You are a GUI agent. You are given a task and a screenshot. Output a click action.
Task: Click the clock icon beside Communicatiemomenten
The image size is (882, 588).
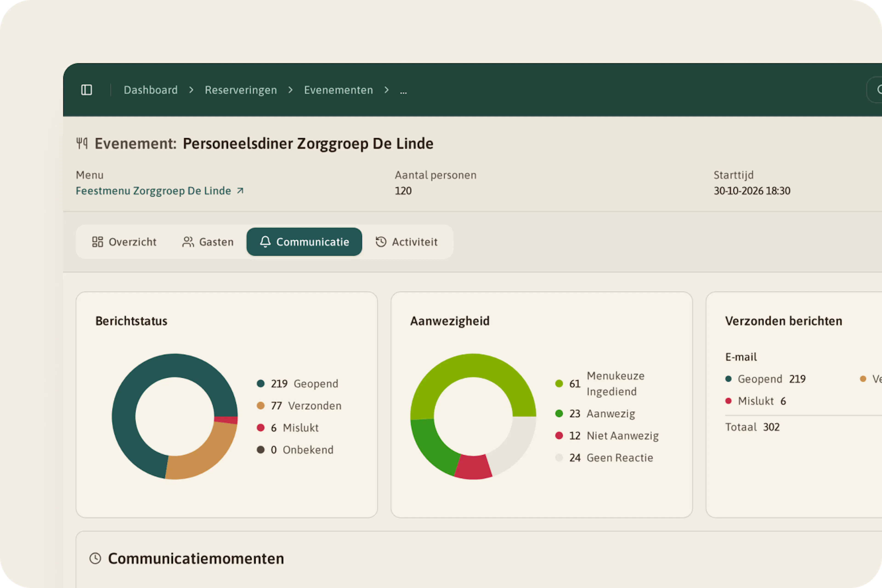tap(95, 558)
